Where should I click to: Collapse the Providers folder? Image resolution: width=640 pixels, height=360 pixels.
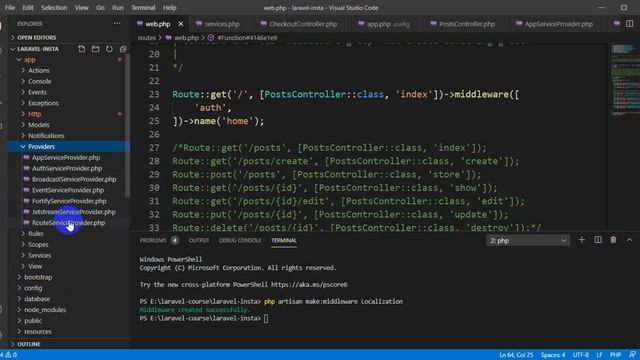click(x=41, y=147)
